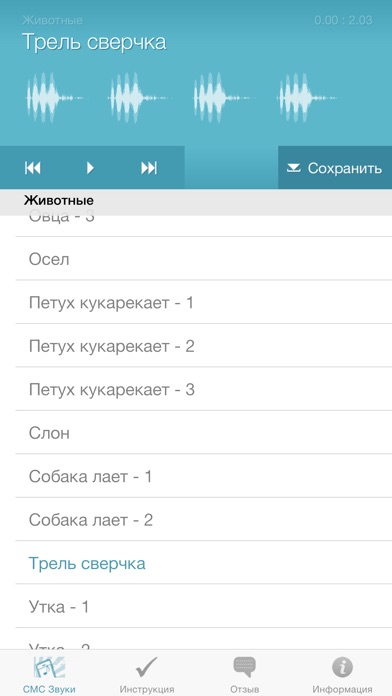The height and width of the screenshot is (696, 392).
Task: Select highlighted Трель сверчка list row
Action: click(x=204, y=563)
